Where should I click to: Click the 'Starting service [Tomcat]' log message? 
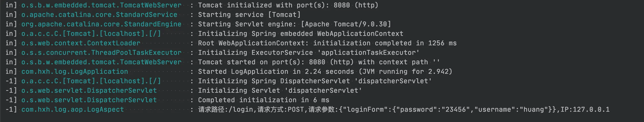pyautogui.click(x=249, y=15)
